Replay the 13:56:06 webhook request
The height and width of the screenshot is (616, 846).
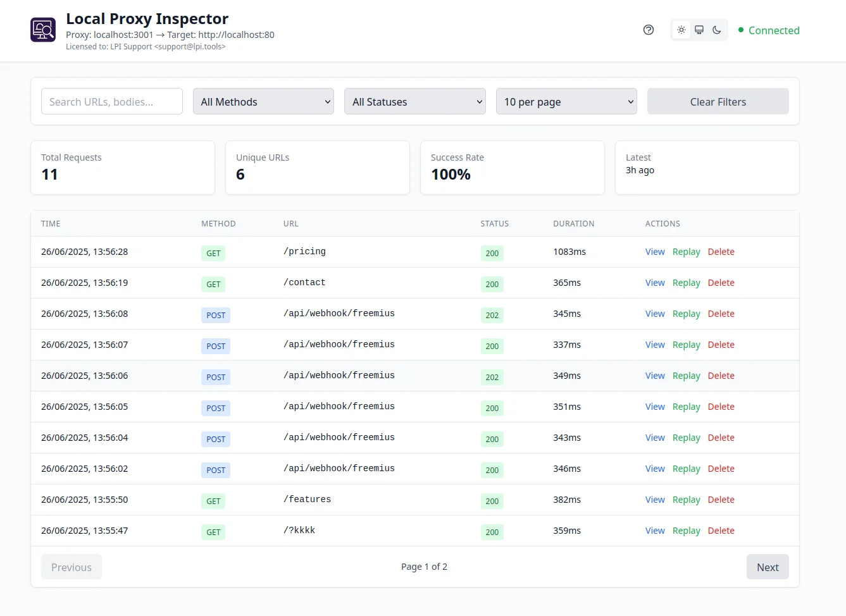click(x=686, y=376)
